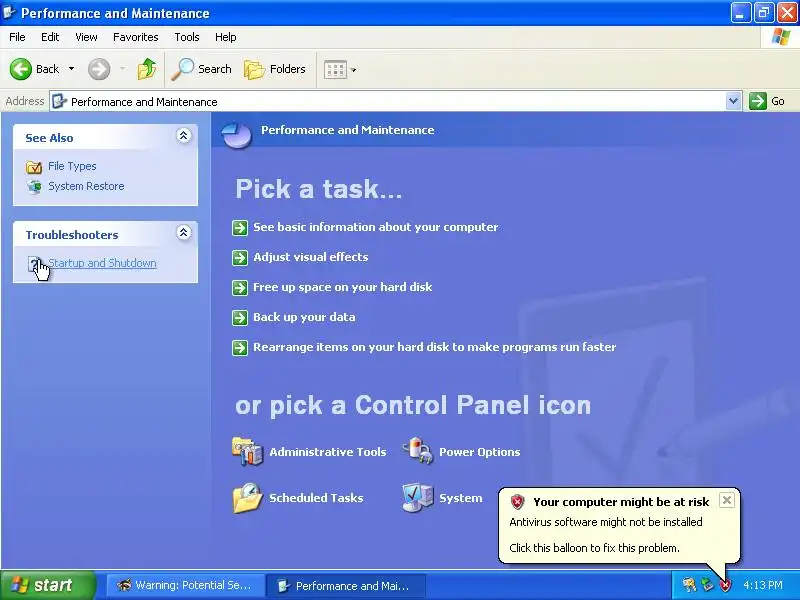
Task: Collapse the Troubleshooters panel
Action: 184,233
